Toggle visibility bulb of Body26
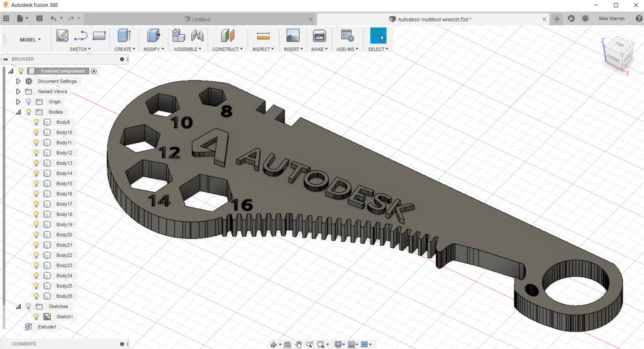 36,296
